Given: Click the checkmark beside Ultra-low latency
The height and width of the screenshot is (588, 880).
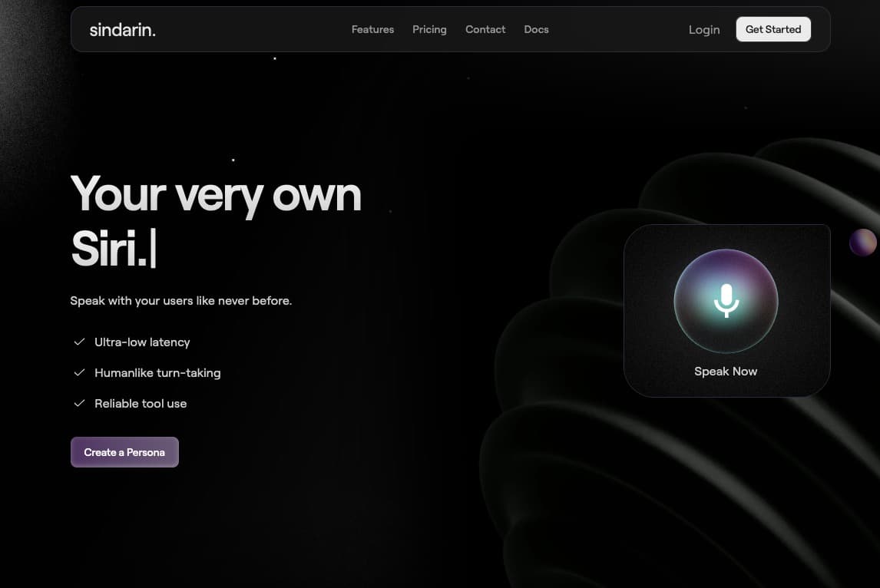Looking at the screenshot, I should pyautogui.click(x=79, y=342).
